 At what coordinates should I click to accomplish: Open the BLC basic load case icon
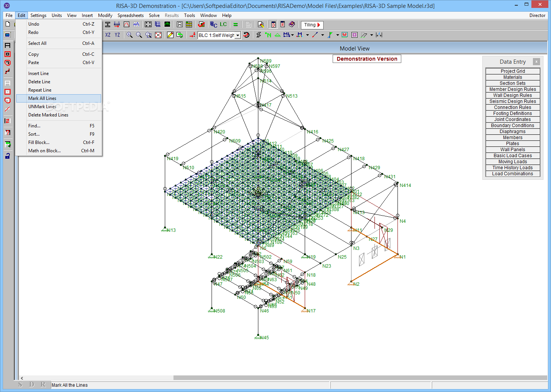pos(214,24)
